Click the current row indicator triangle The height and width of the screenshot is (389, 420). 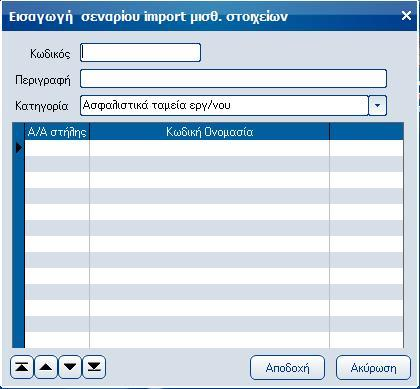click(x=19, y=147)
